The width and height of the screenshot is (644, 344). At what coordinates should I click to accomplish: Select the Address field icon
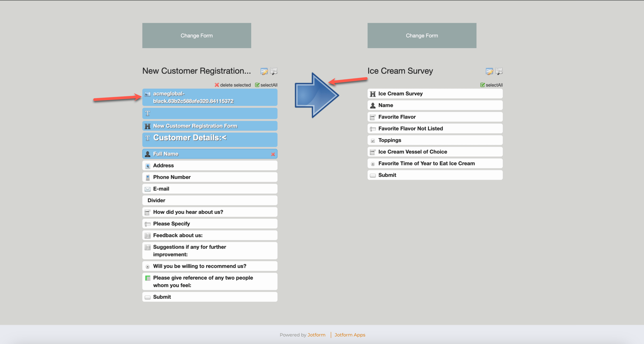pos(148,166)
